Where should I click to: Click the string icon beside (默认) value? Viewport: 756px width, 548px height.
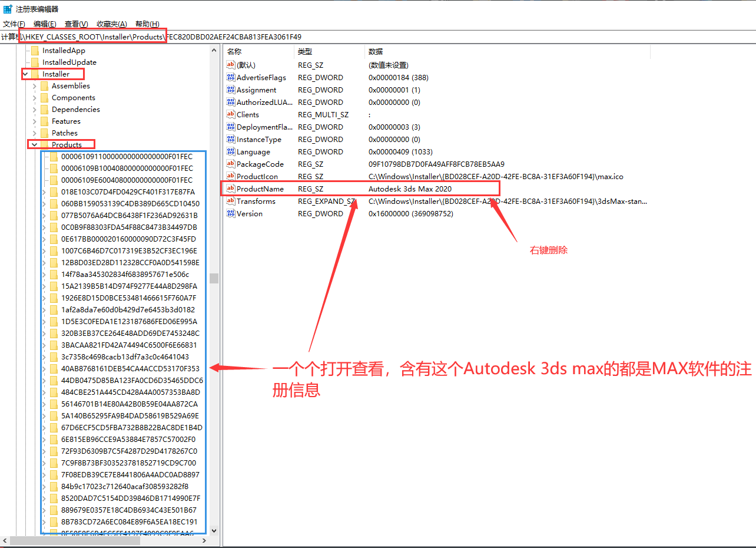[231, 65]
